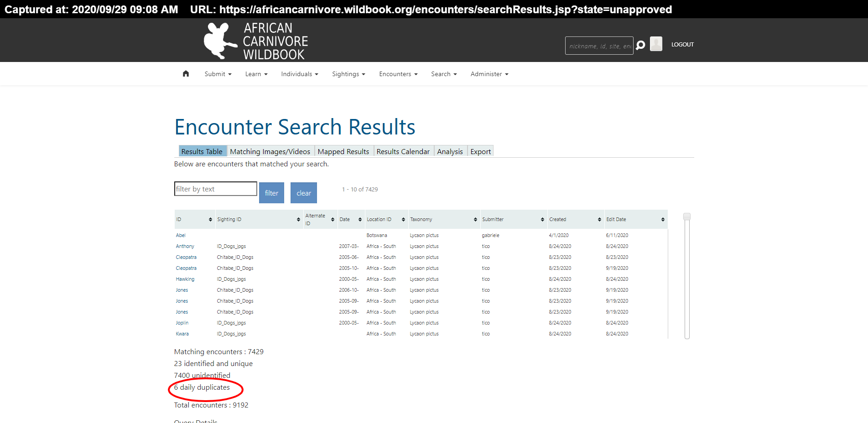The height and width of the screenshot is (423, 868).
Task: Expand the Sightings dropdown
Action: [x=348, y=73]
